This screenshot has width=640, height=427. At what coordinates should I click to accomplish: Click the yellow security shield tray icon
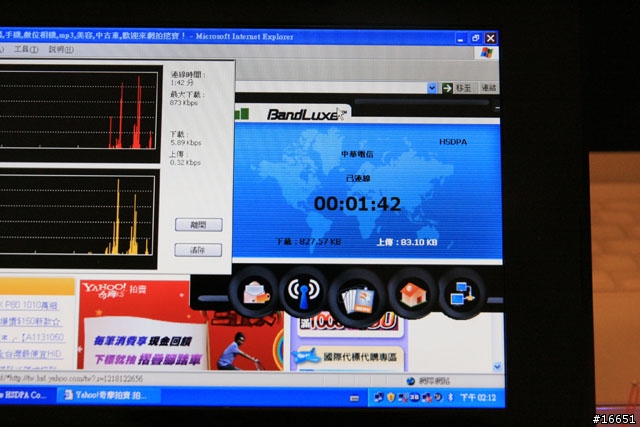[x=391, y=397]
